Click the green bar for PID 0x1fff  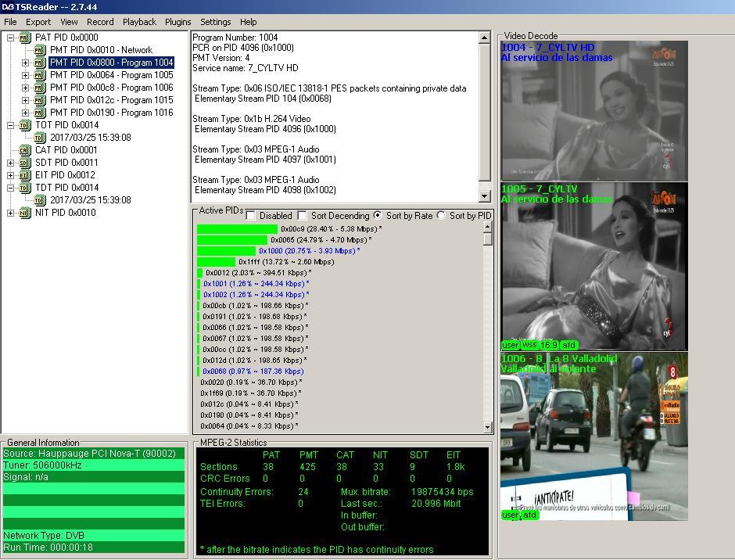(216, 262)
